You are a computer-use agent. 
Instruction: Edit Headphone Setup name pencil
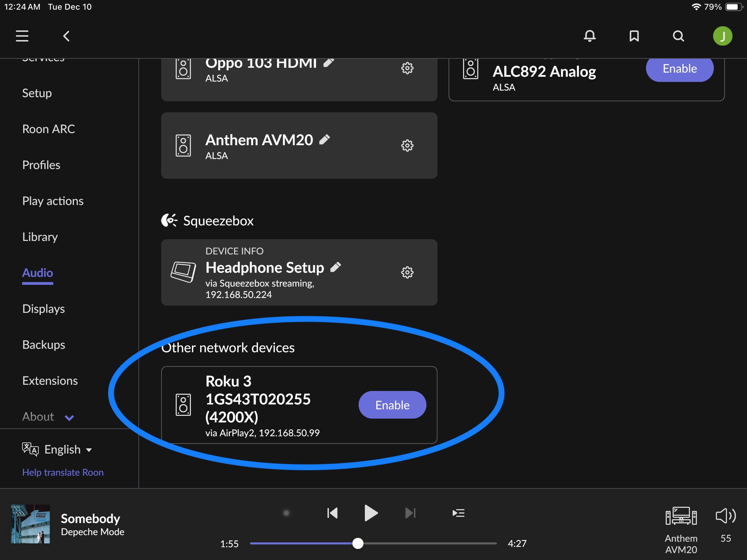(x=335, y=267)
